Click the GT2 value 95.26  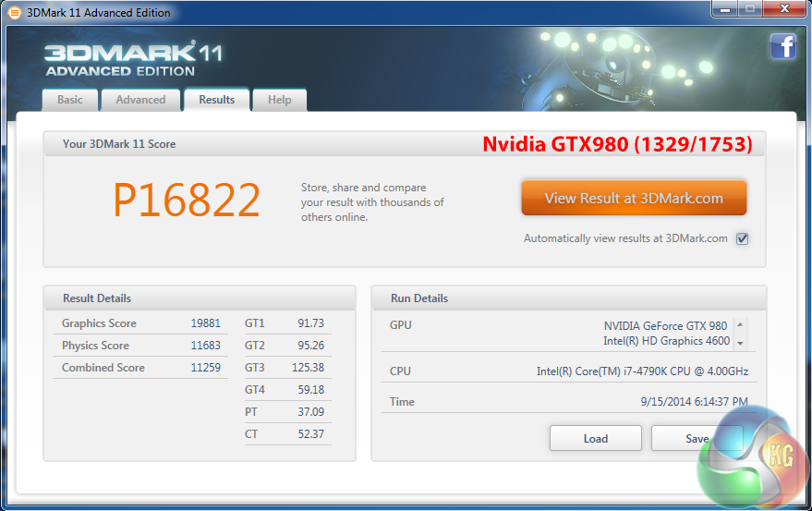[x=310, y=346]
